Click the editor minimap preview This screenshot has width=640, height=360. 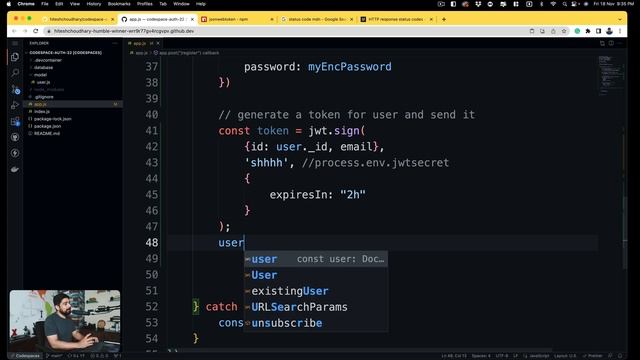click(x=611, y=76)
